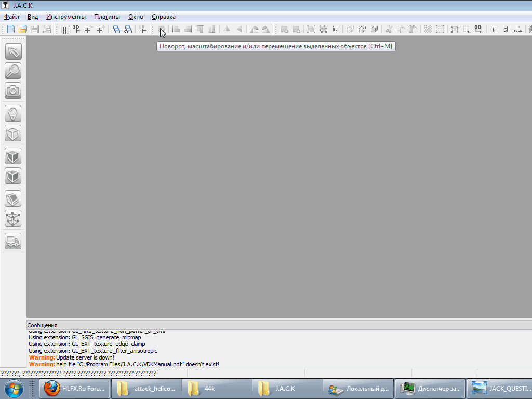The image size is (532, 399).
Task: Open the Файл menu
Action: 11,17
